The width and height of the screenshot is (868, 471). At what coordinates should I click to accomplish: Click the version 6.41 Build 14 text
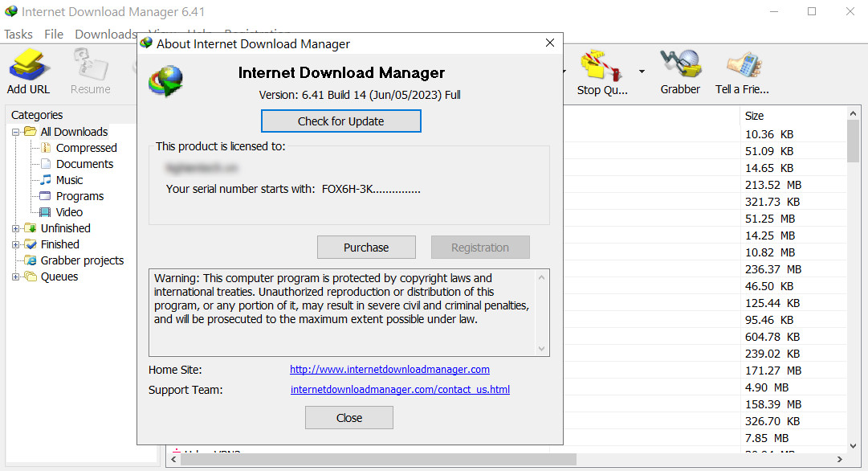click(360, 95)
